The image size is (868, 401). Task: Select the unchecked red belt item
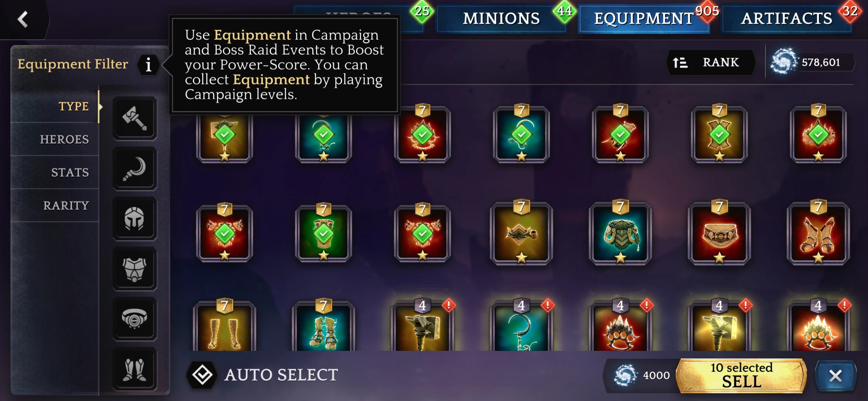click(719, 234)
